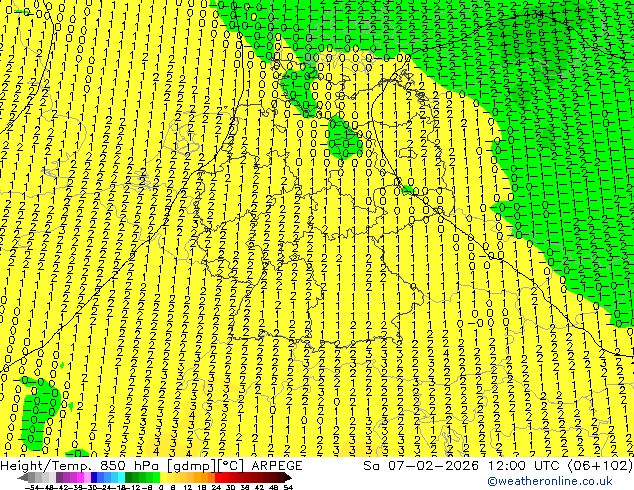Image resolution: width=634 pixels, height=490 pixels.
Task: Click the '[°C]' unit label
Action: click(x=231, y=466)
